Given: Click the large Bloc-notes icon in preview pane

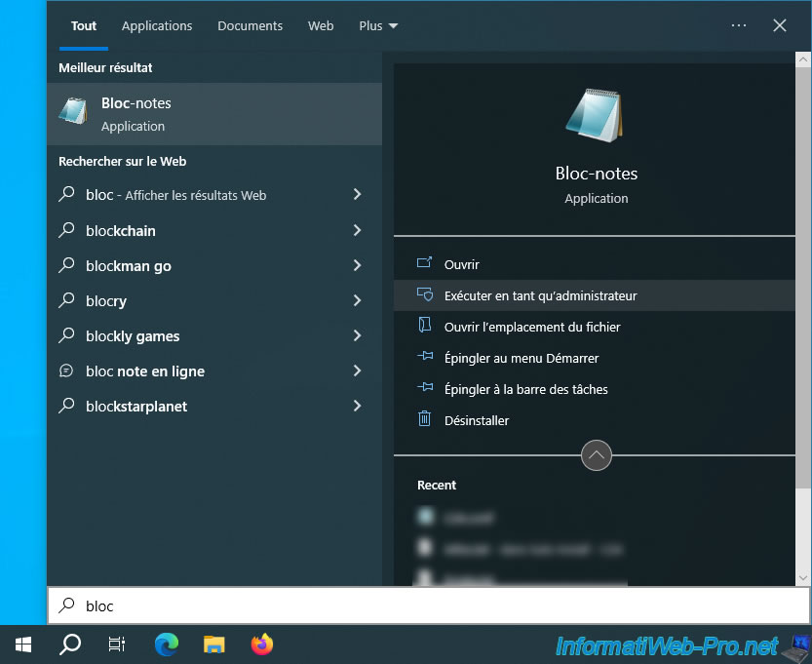Looking at the screenshot, I should pos(595,115).
